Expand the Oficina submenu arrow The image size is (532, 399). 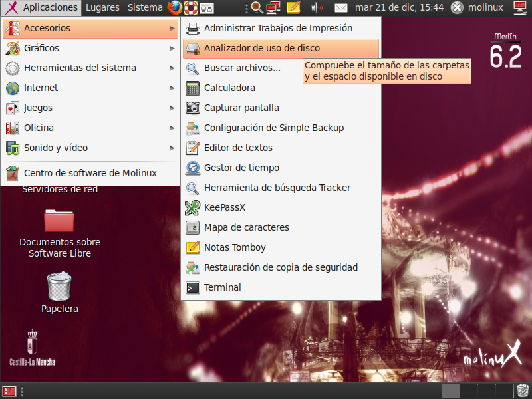point(172,128)
